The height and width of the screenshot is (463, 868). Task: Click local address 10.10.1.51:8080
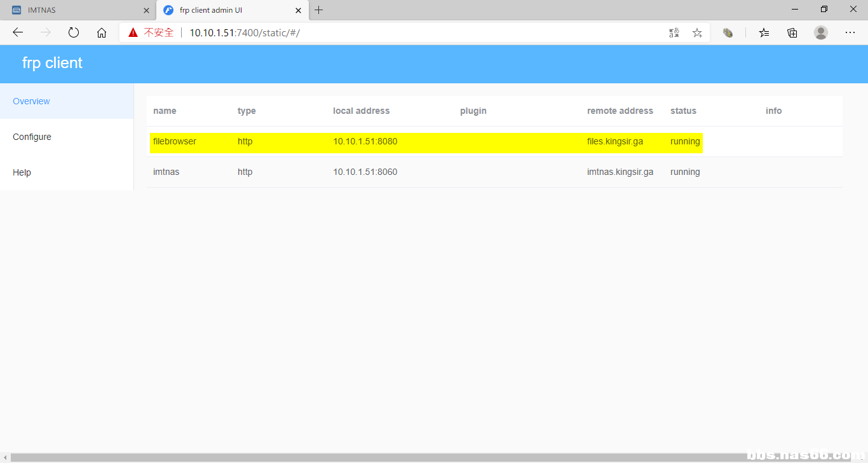pos(365,141)
